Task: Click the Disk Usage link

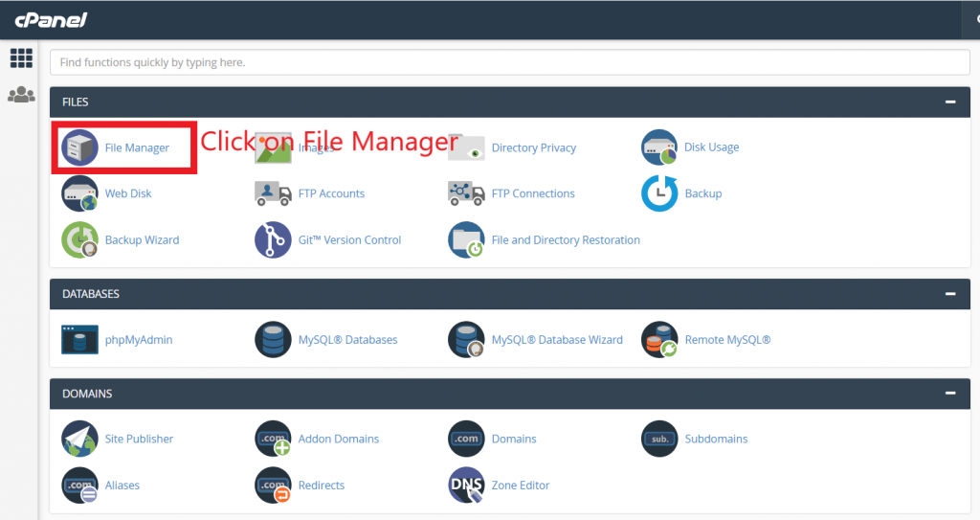Action: (712, 147)
